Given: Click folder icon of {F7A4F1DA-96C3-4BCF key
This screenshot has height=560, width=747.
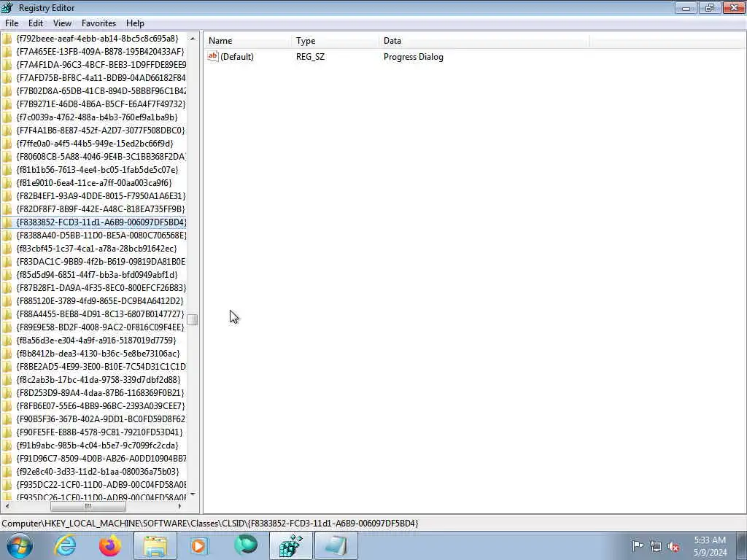Looking at the screenshot, I should click(7, 65).
